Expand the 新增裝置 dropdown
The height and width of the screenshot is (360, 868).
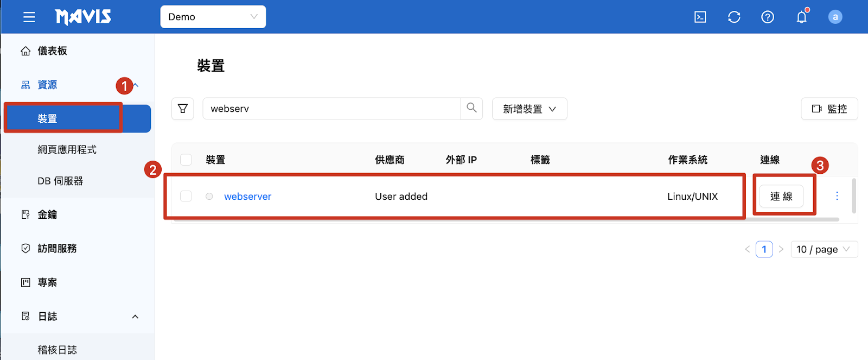(529, 109)
